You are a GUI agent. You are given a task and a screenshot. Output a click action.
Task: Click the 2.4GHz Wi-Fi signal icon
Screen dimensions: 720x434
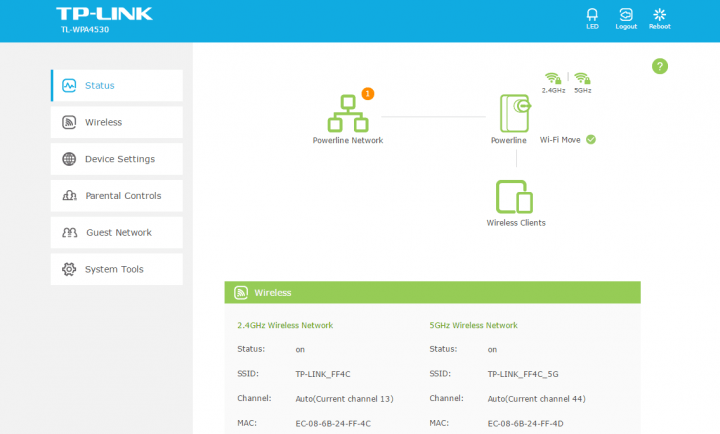tap(553, 78)
